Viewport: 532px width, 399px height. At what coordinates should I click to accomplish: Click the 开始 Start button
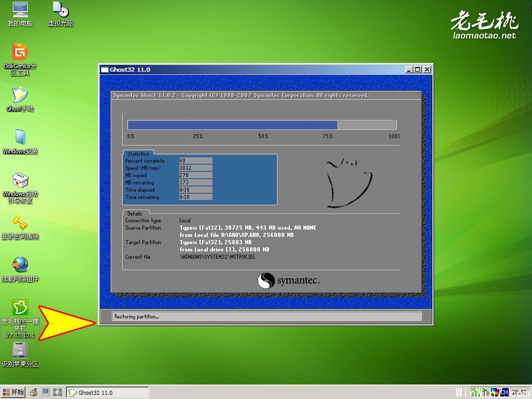[13, 392]
